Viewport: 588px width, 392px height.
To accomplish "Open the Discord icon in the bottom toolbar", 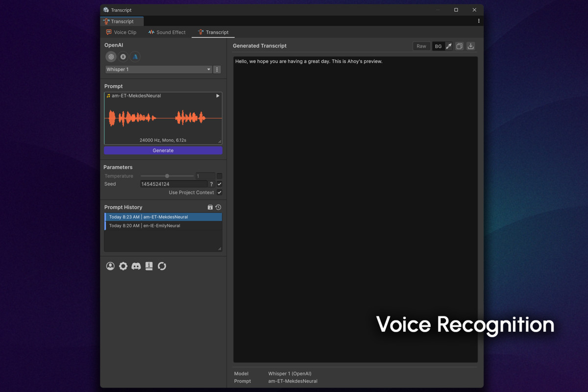I will 136,266.
